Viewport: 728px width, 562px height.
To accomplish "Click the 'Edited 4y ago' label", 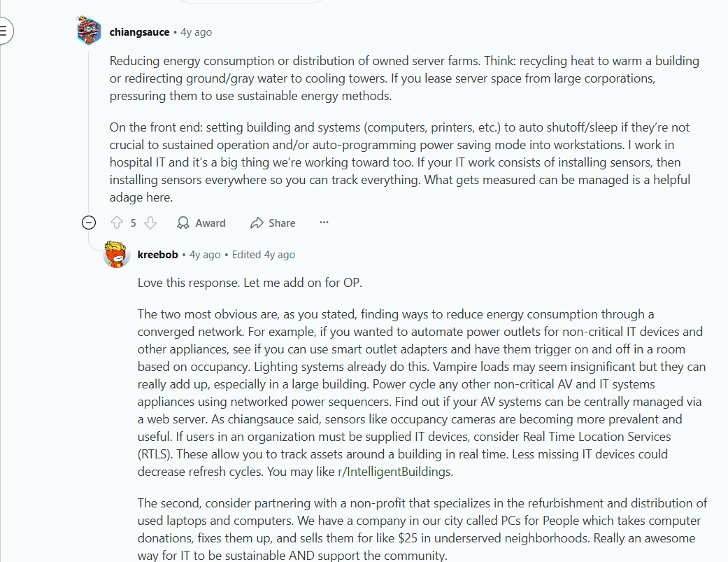I will tap(264, 255).
